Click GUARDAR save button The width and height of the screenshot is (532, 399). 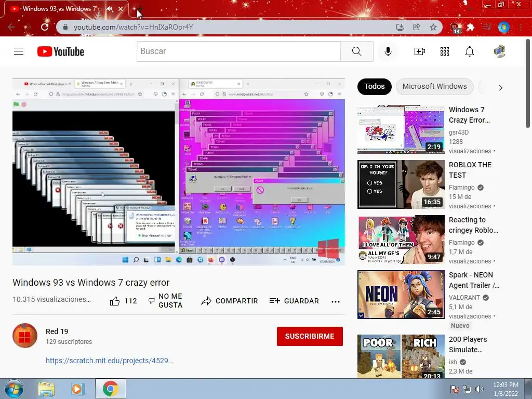[294, 301]
